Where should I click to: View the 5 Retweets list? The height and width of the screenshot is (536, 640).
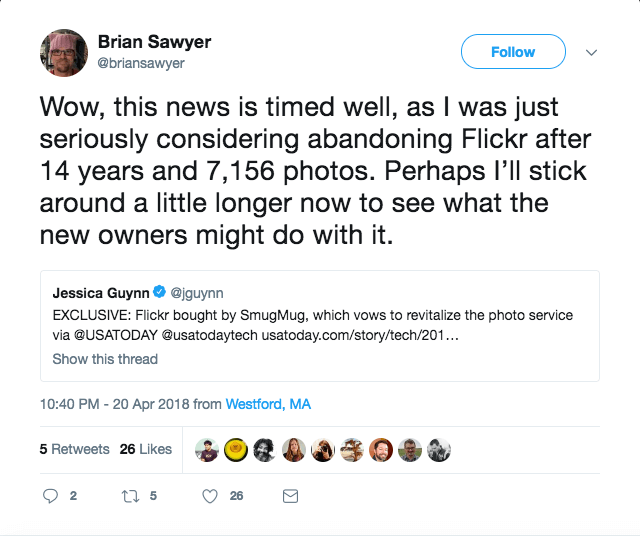(75, 449)
